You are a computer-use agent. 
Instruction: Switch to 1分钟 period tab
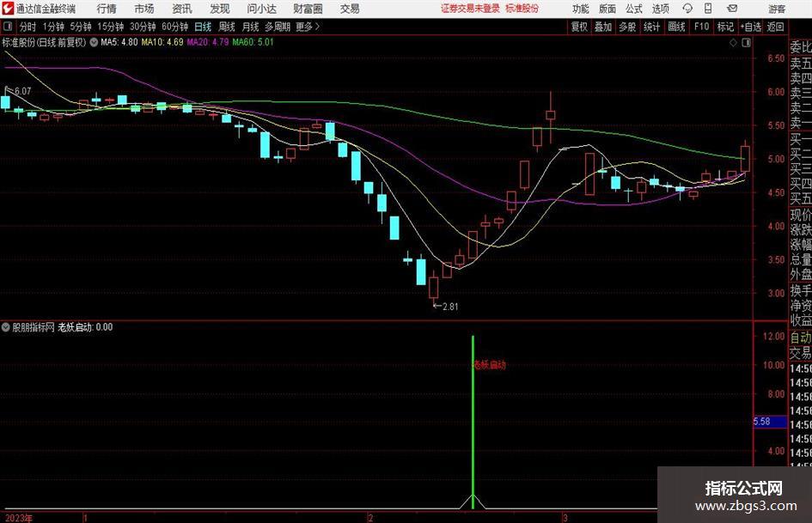(53, 27)
